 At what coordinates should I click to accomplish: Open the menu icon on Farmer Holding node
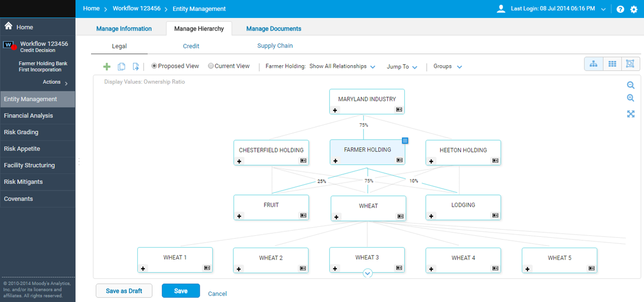[x=405, y=141]
